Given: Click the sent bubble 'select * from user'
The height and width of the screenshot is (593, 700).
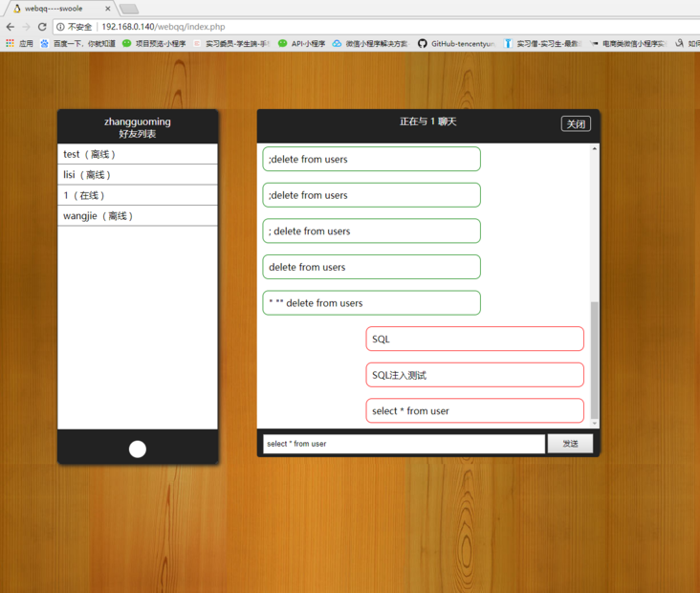Looking at the screenshot, I should (474, 411).
